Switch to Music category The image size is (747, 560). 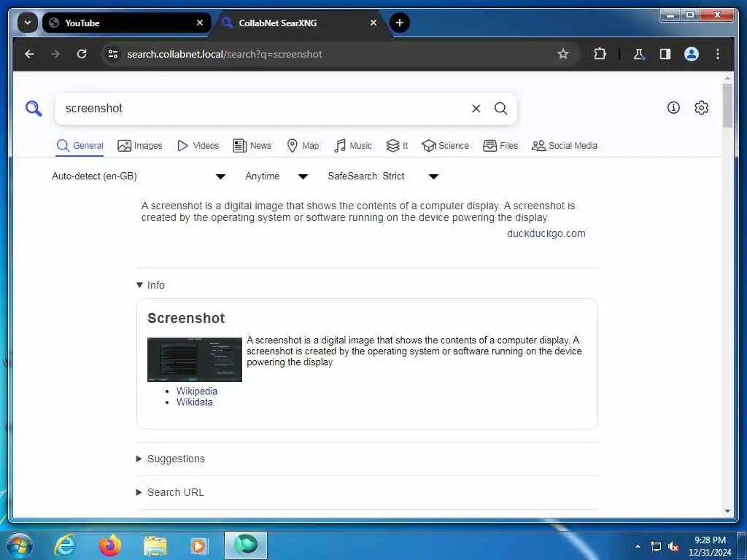(x=353, y=146)
